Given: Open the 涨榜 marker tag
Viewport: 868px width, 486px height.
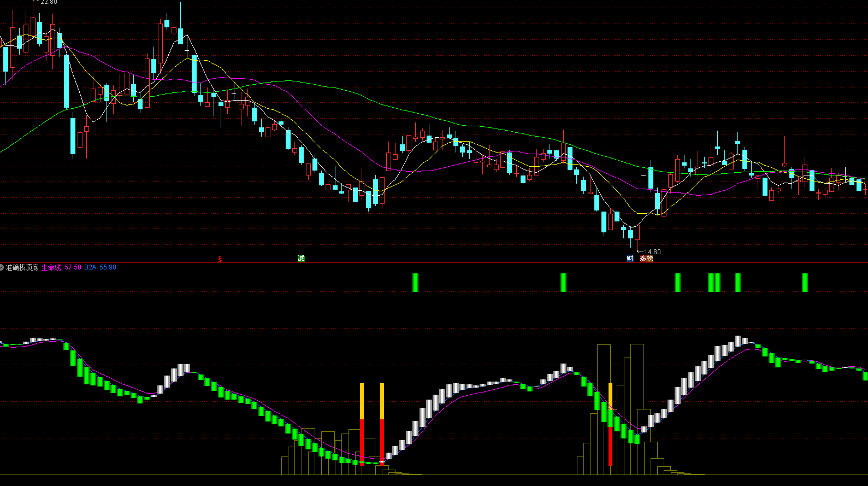Looking at the screenshot, I should tap(646, 259).
